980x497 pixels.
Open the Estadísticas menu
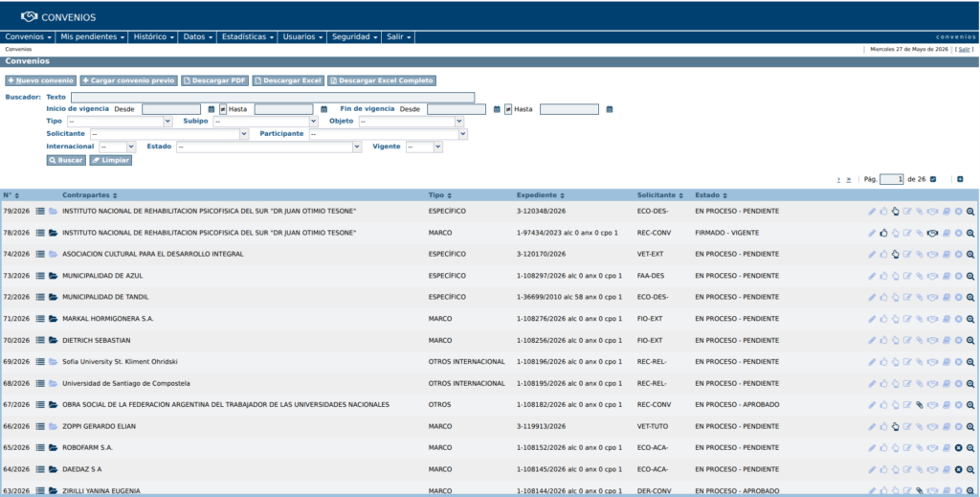tap(248, 37)
